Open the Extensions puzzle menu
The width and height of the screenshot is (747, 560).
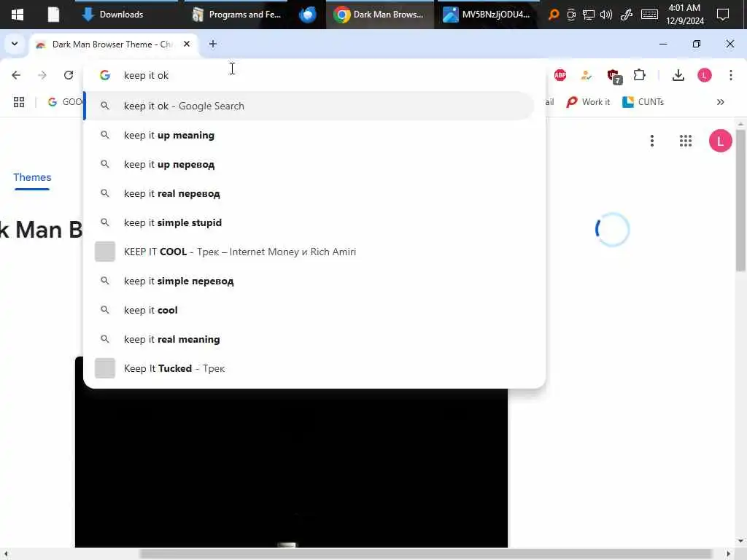[x=639, y=75]
